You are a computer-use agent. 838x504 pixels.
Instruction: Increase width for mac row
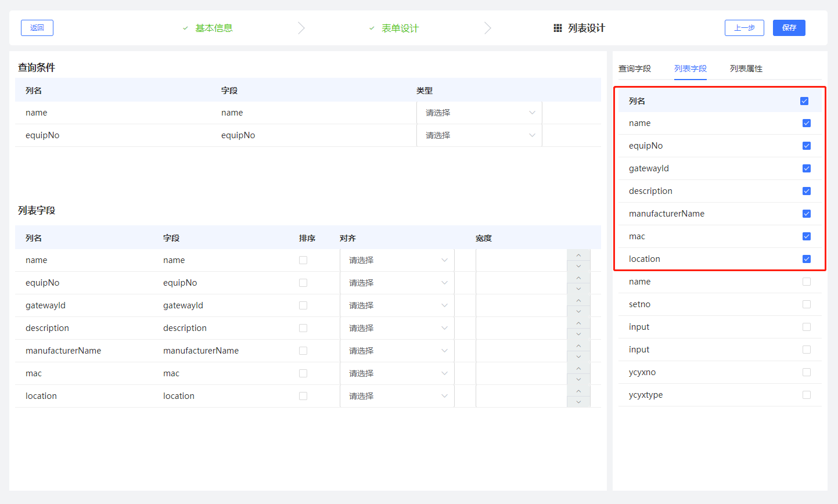(578, 368)
